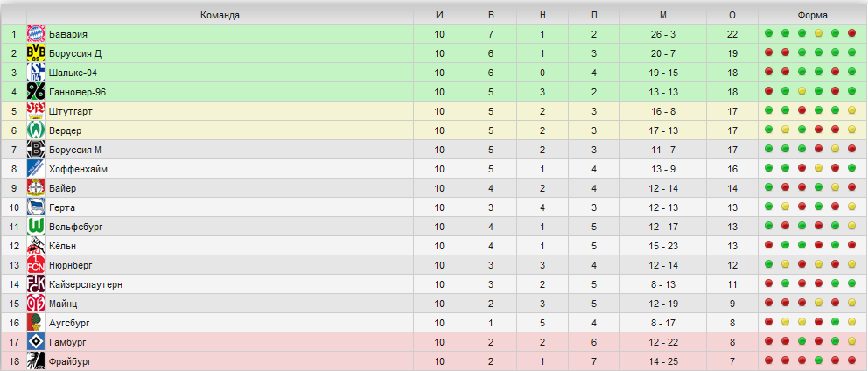This screenshot has width=868, height=371.
Task: Click the Шальке-04 club logo
Action: click(x=35, y=73)
